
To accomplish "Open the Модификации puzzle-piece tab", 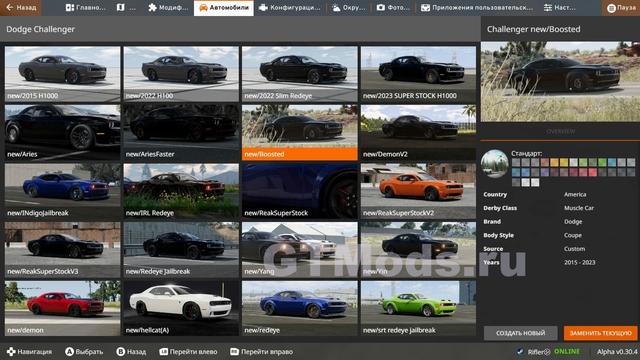I will (x=168, y=8).
